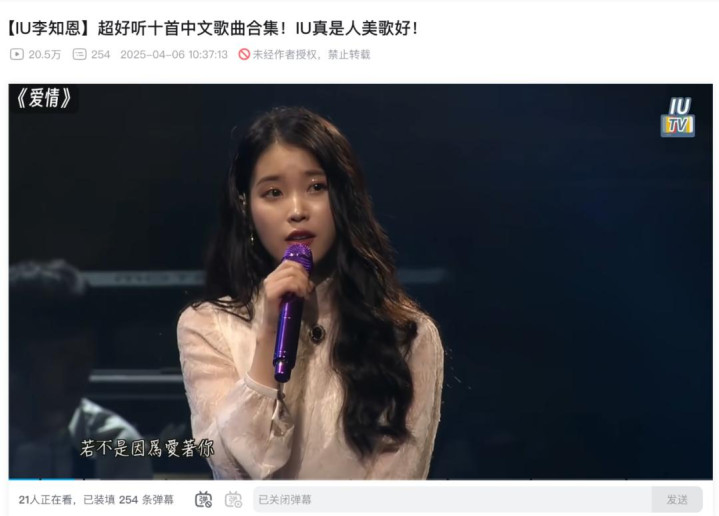This screenshot has height=516, width=719.
Task: Click the video frame to toggle playback
Action: pyautogui.click(x=360, y=281)
